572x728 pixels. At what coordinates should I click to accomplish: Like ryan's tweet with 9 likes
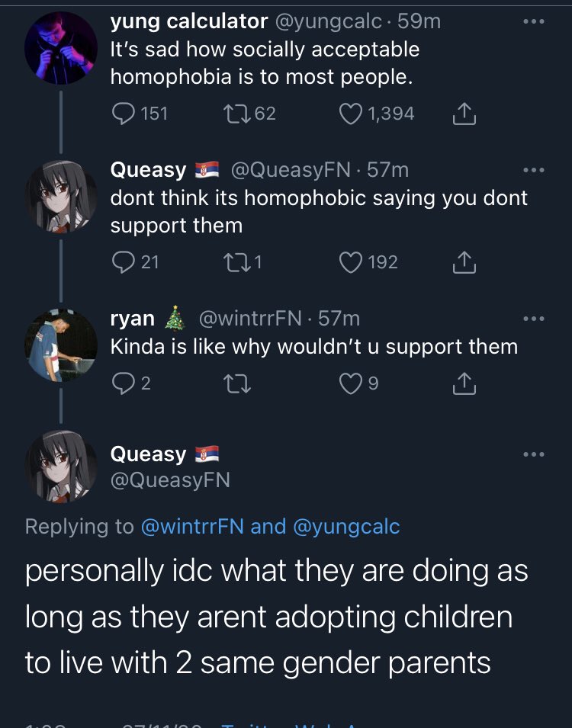pos(351,384)
